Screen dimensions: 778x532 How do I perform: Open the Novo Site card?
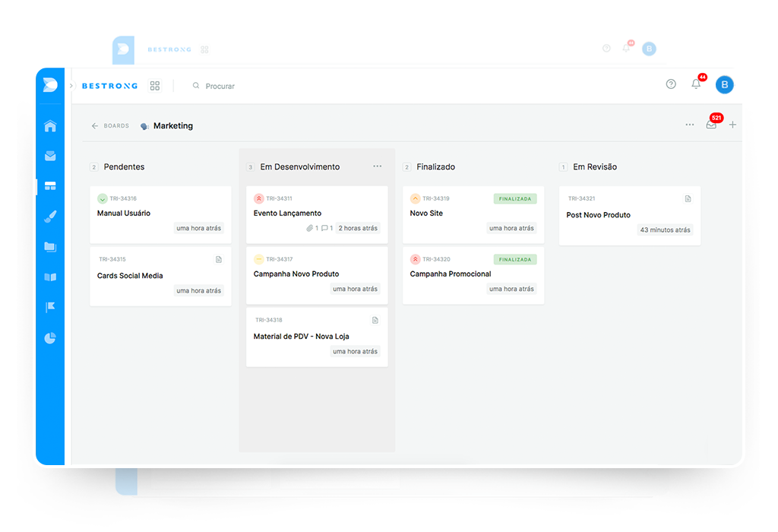tap(473, 214)
